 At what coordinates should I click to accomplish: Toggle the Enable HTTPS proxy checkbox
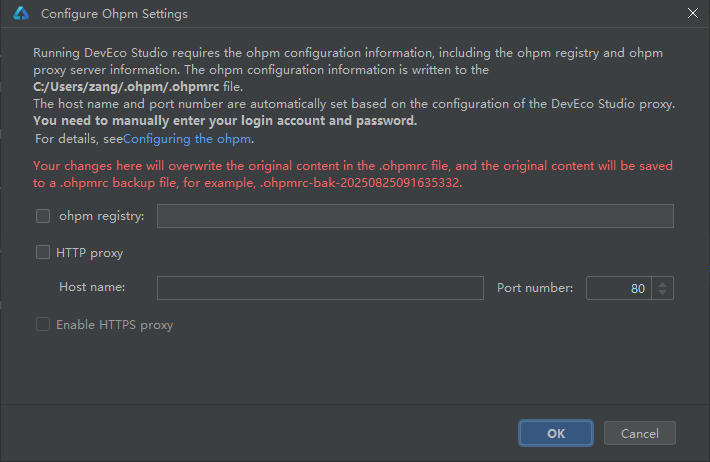(43, 324)
